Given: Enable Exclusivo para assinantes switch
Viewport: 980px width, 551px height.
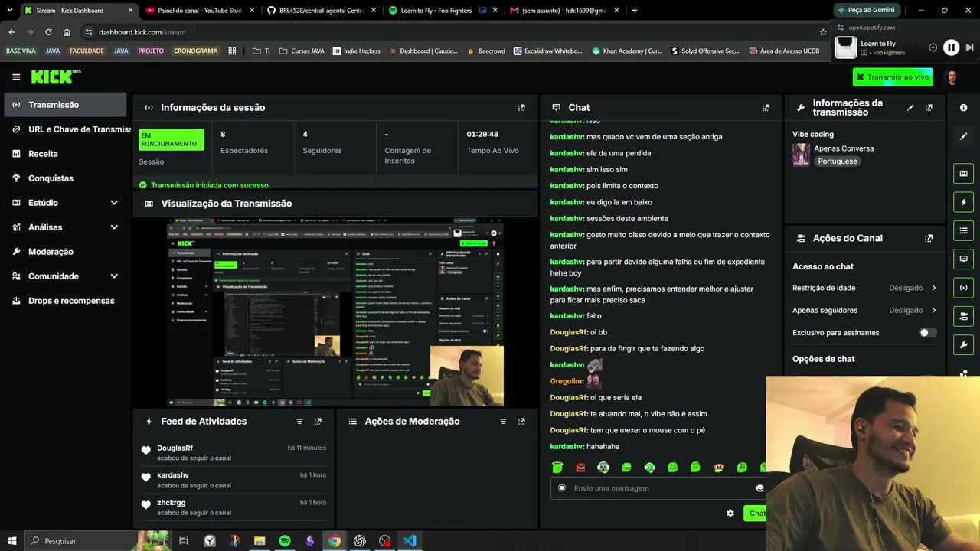Looking at the screenshot, I should [927, 333].
